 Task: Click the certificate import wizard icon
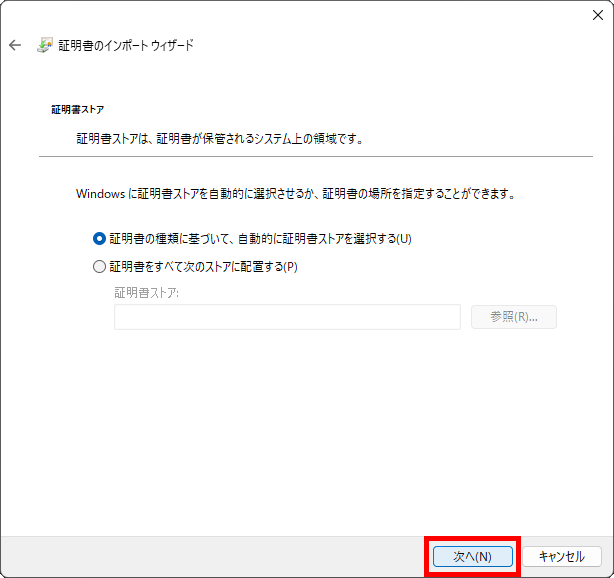point(45,45)
